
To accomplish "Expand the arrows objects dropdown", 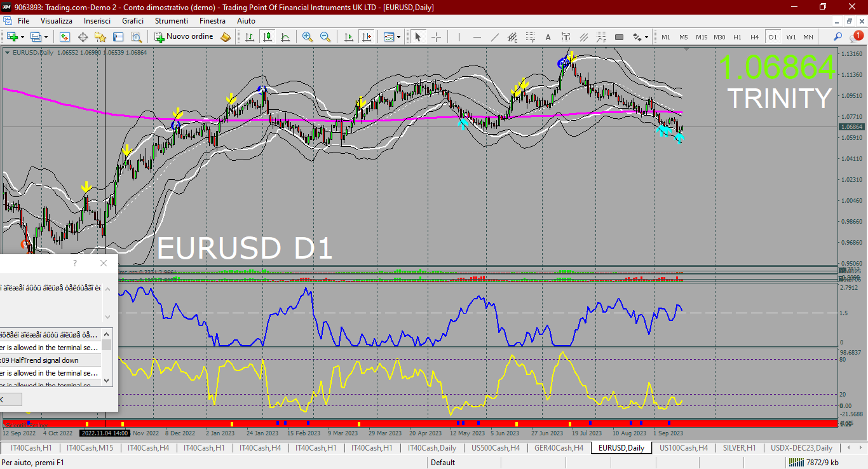I will [646, 37].
